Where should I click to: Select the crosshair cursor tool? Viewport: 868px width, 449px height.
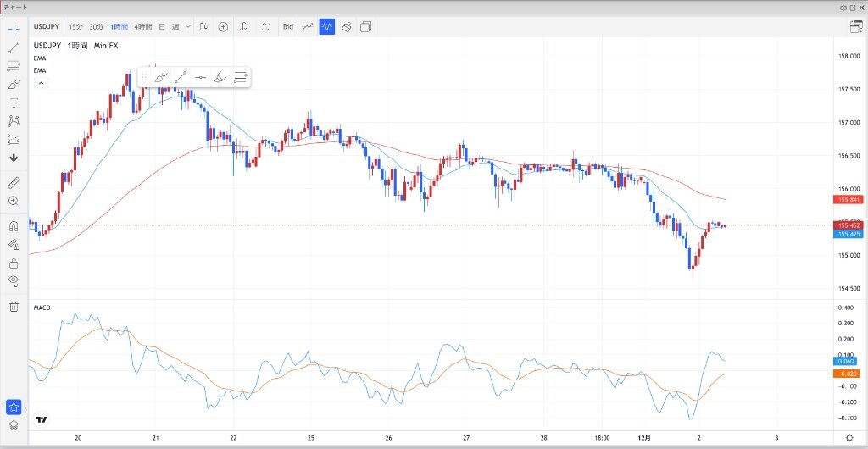pyautogui.click(x=14, y=28)
